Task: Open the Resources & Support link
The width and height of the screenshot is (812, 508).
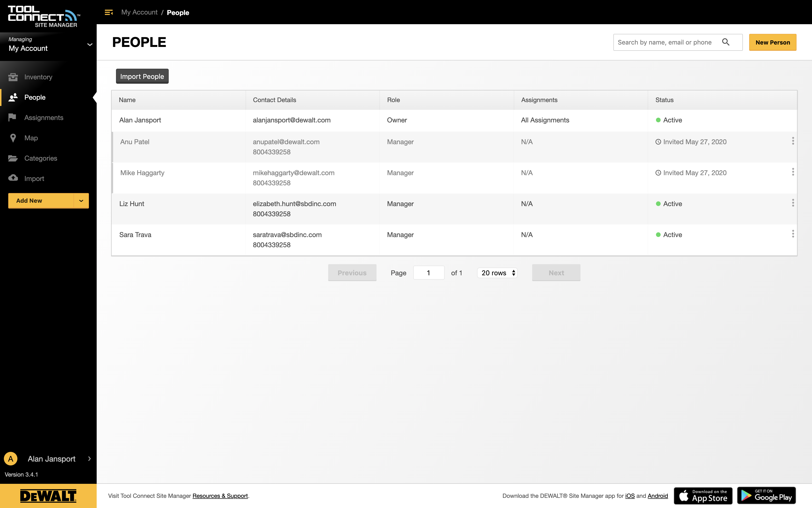Action: [x=220, y=496]
